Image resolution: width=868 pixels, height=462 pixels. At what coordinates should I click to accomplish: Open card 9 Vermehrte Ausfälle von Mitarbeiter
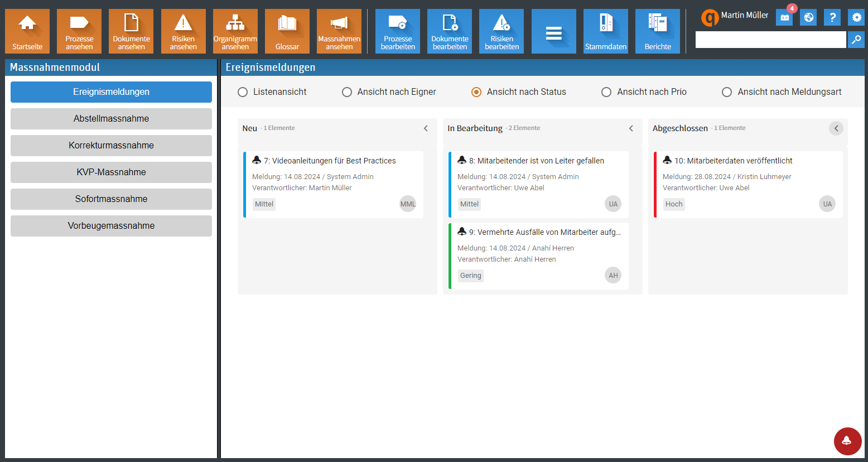point(539,256)
